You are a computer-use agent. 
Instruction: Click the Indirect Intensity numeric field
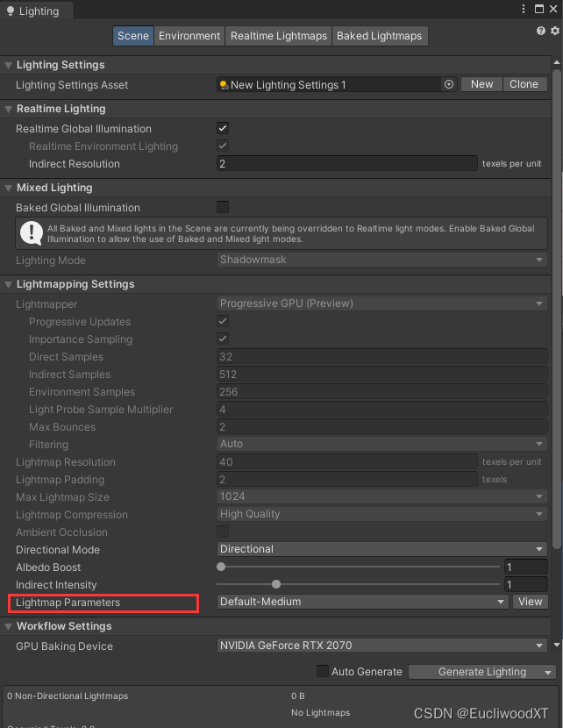[x=526, y=584]
